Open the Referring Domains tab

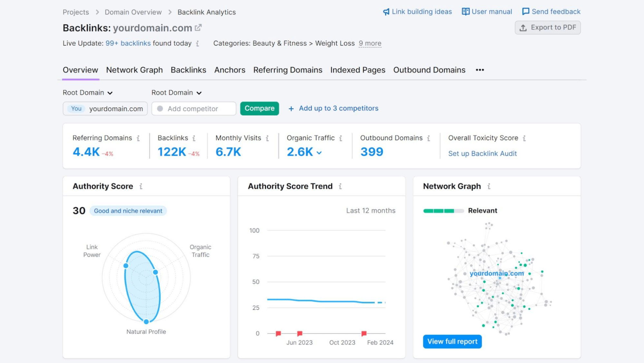point(288,70)
